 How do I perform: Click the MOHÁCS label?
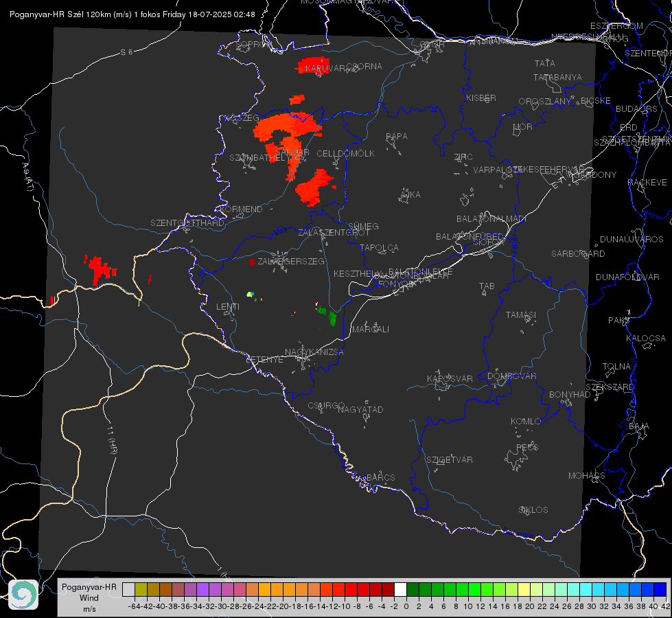587,476
